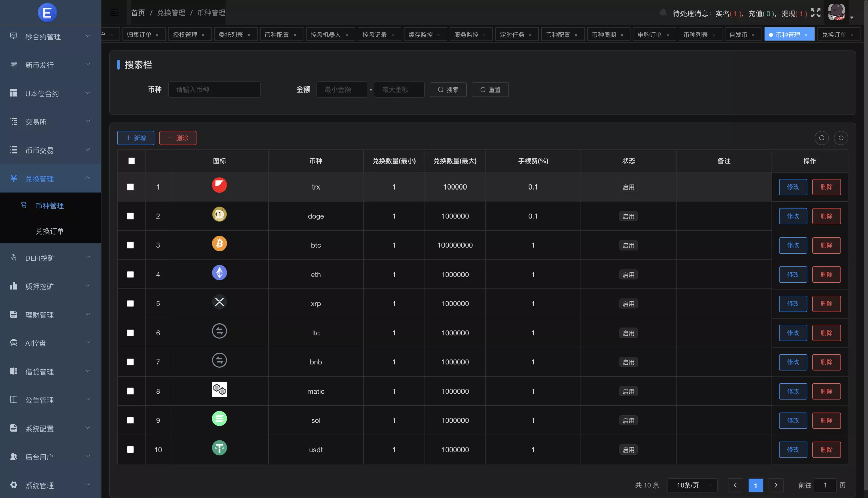Click the Bitcoin coin icon in row 3
This screenshot has width=868, height=498.
tap(219, 243)
